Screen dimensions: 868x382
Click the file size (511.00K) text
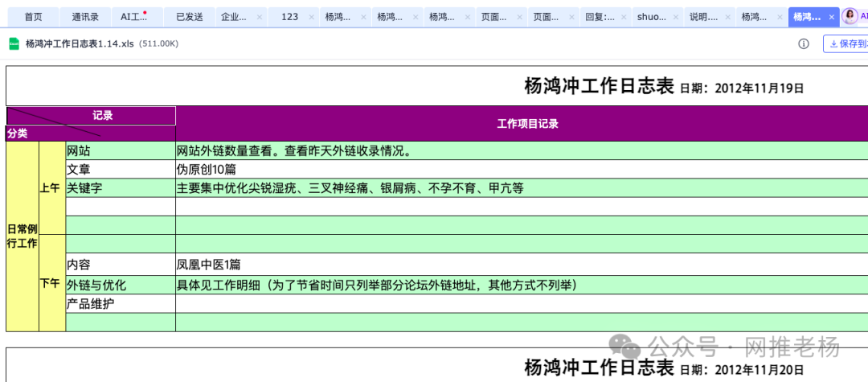pos(158,43)
